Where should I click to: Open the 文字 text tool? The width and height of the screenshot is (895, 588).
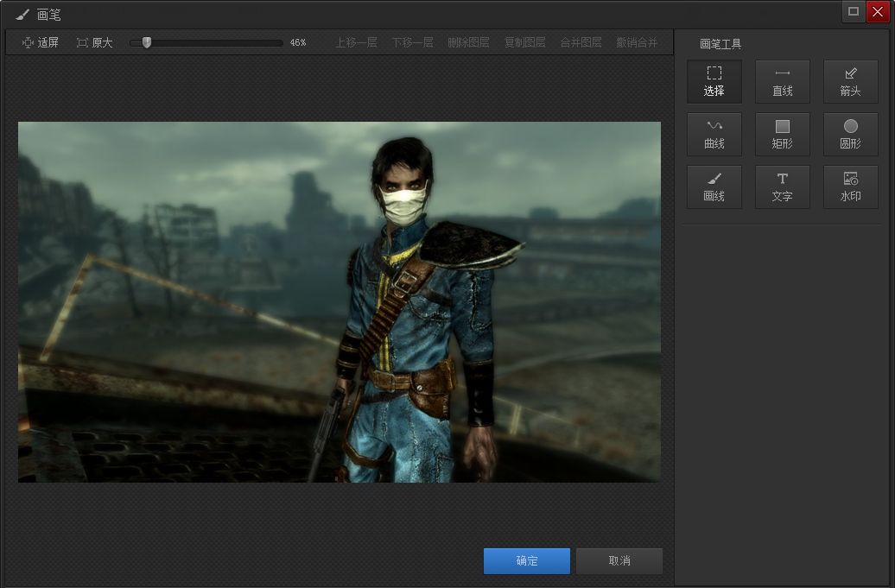pyautogui.click(x=782, y=187)
